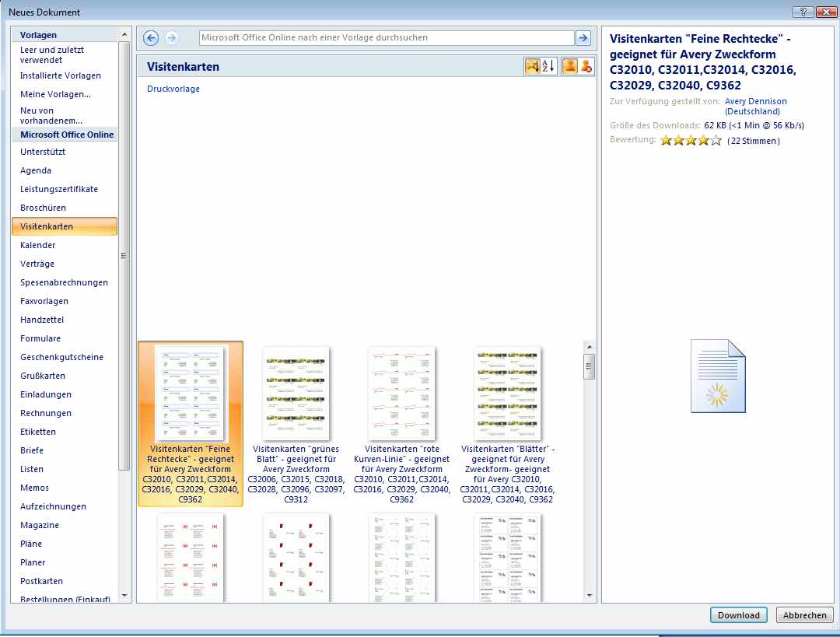Click the help question mark button
840x637 pixels.
point(803,12)
